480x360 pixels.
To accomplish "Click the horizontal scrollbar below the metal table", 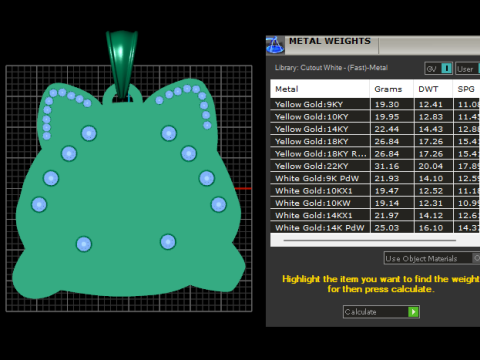I will pyautogui.click(x=370, y=240).
